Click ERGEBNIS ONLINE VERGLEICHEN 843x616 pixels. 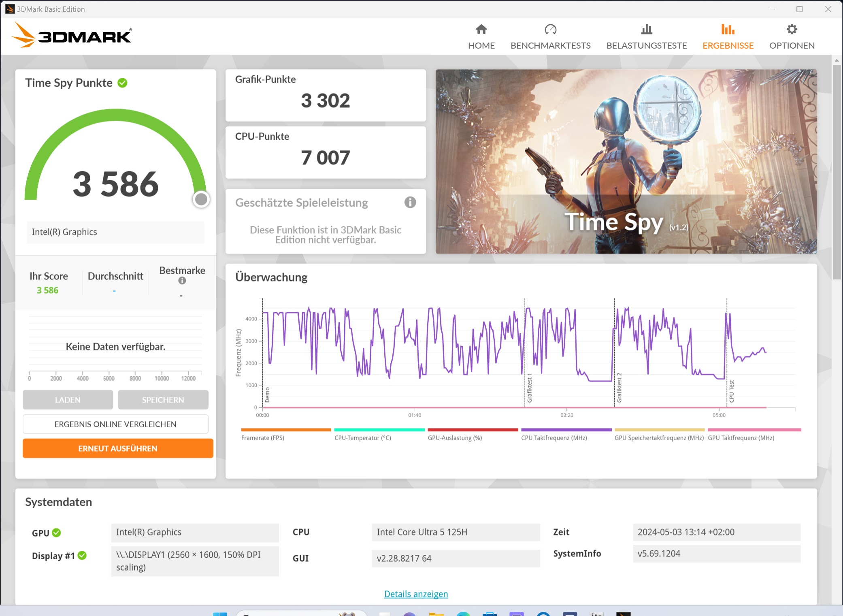pyautogui.click(x=115, y=424)
